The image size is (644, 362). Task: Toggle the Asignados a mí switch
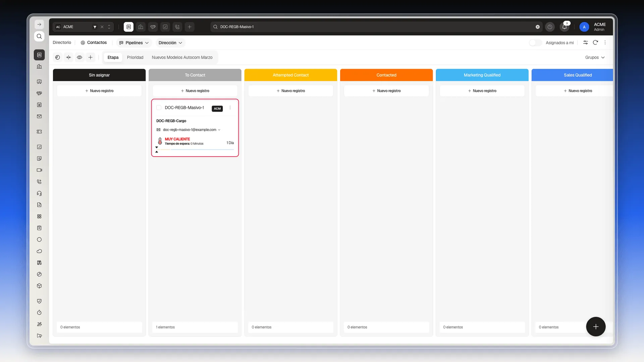point(535,43)
